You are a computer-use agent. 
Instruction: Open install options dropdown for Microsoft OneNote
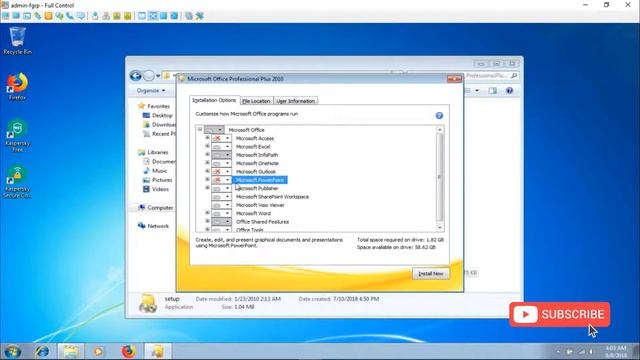click(221, 163)
